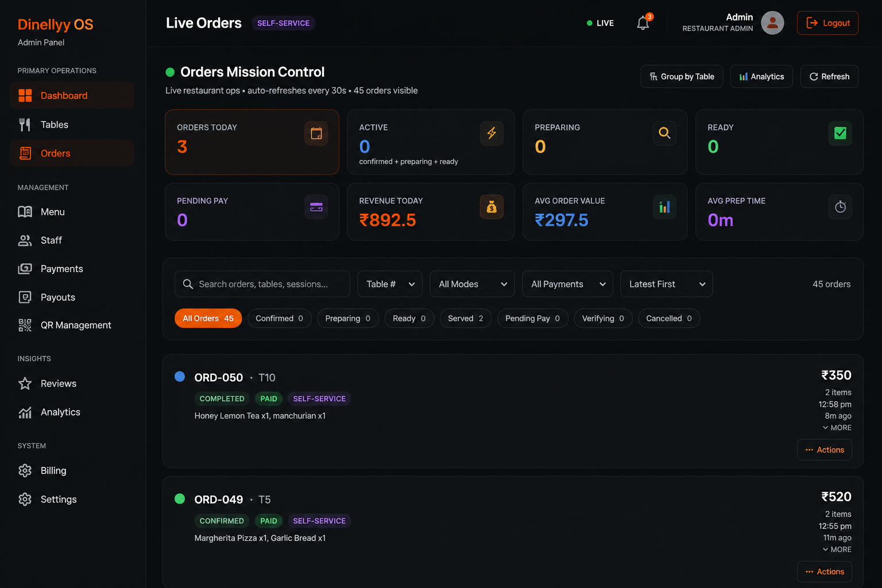Expand MORE details for ORD-049

tap(837, 550)
